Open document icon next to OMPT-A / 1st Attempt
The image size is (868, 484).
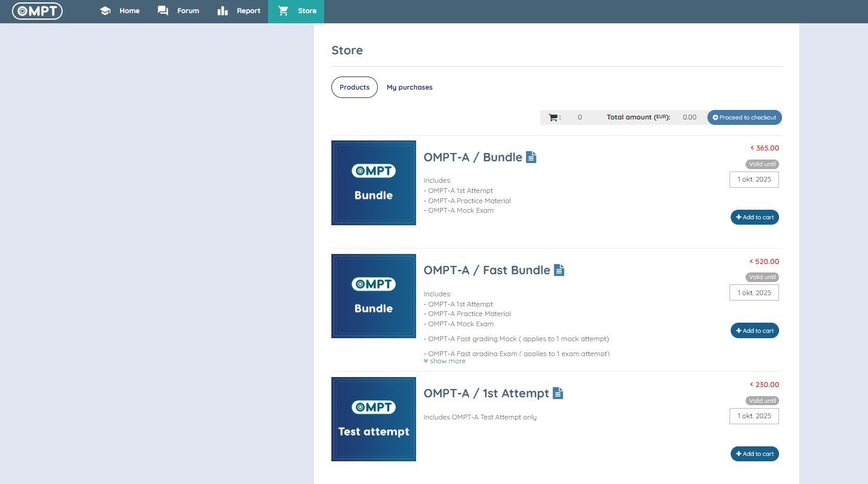[x=558, y=393]
